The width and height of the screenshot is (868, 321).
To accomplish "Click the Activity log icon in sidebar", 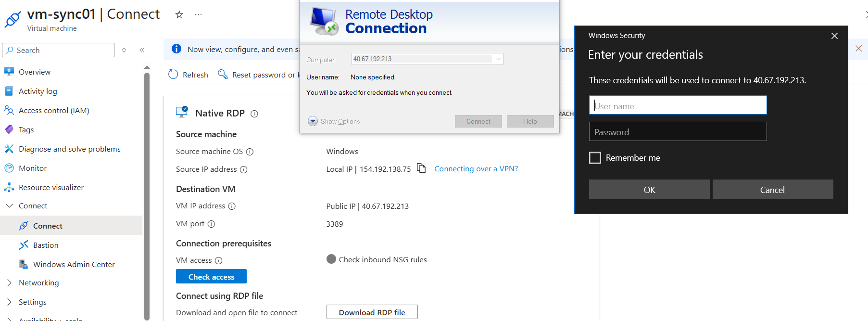I will (x=9, y=91).
